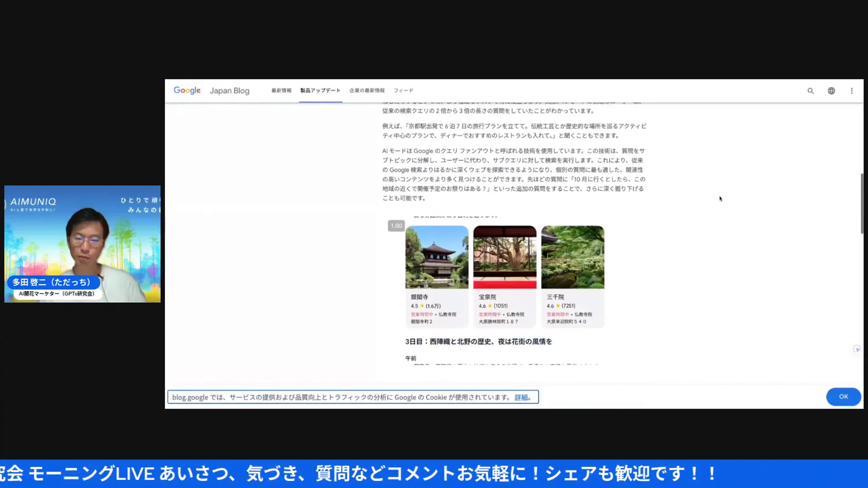Click the paragraph starting with AI モードは Google

pyautogui.click(x=514, y=174)
